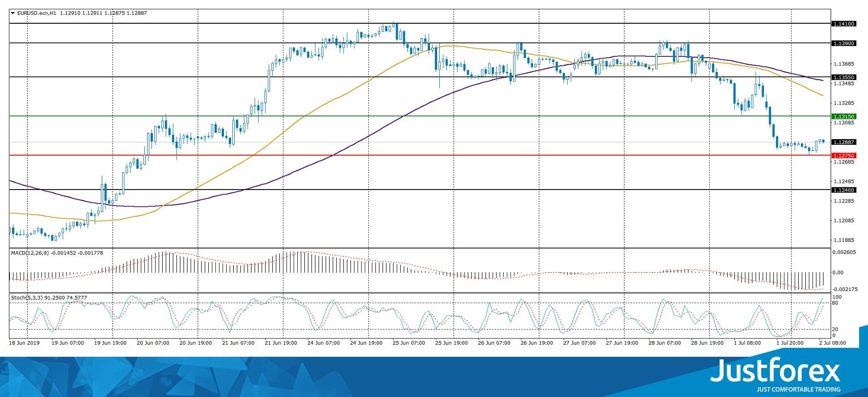The image size is (868, 397).
Task: Click the 1.13285 price axis value
Action: pos(844,103)
